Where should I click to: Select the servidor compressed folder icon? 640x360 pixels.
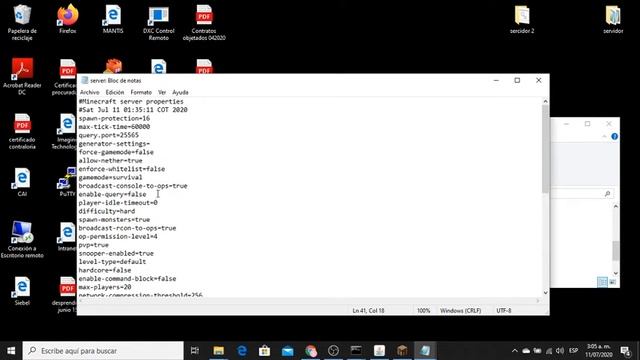[x=613, y=19]
